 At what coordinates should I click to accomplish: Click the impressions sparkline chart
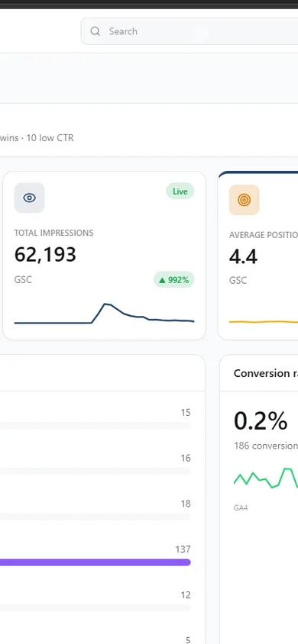[104, 314]
